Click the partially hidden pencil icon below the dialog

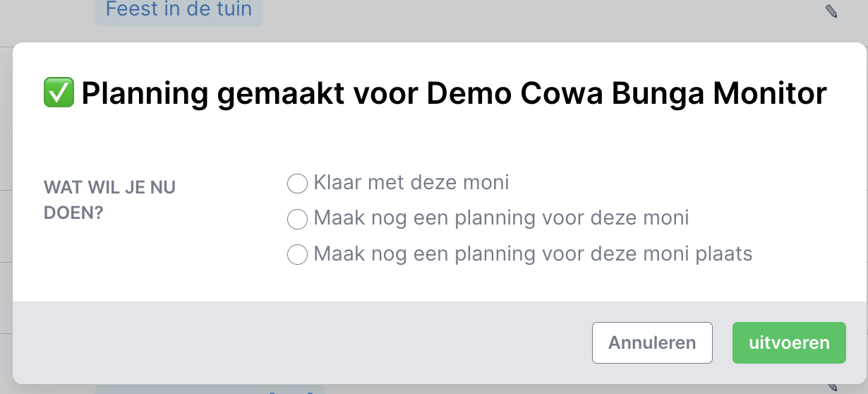pos(833,387)
